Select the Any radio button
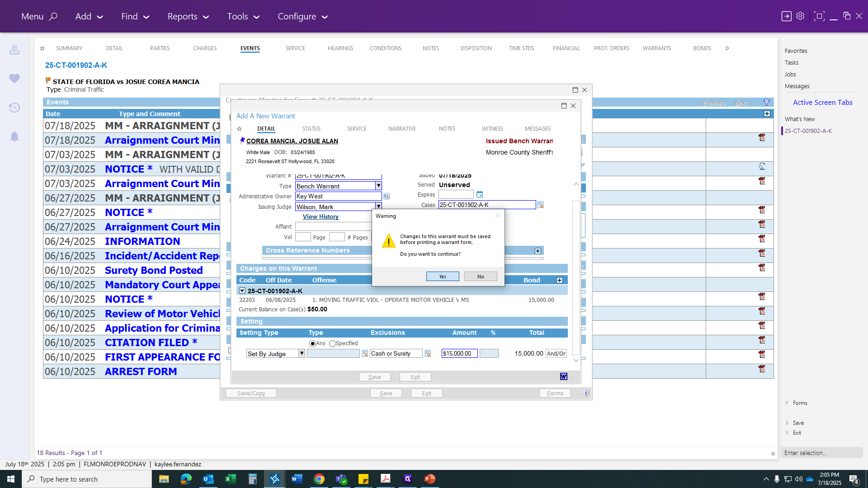 [x=312, y=343]
